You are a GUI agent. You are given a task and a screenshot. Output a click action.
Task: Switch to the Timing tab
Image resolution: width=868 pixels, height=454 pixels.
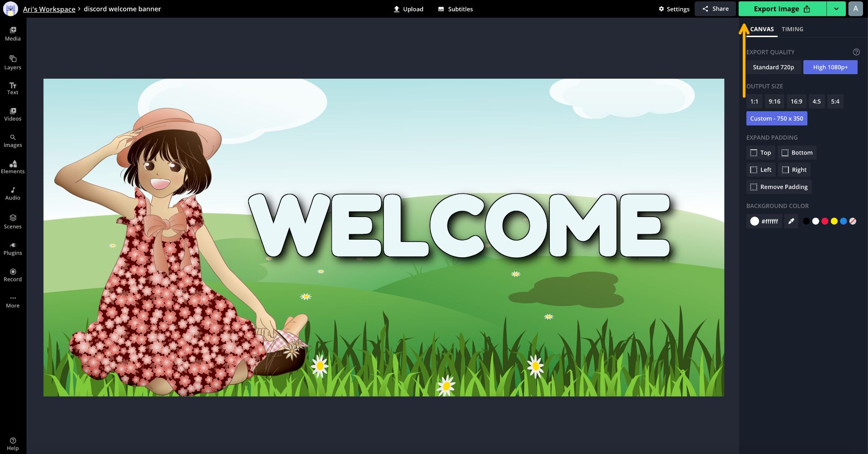pyautogui.click(x=792, y=29)
